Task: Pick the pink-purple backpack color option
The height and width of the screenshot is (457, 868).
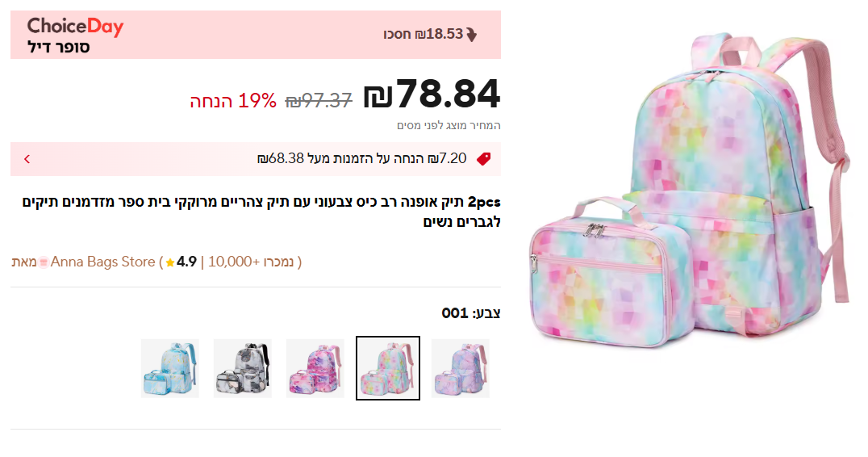Action: (315, 368)
